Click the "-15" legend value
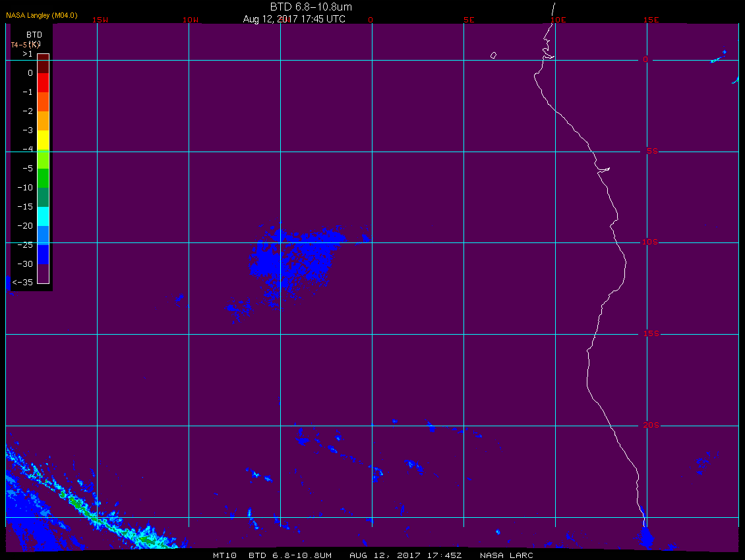Image resolution: width=745 pixels, height=560 pixels. pyautogui.click(x=25, y=207)
